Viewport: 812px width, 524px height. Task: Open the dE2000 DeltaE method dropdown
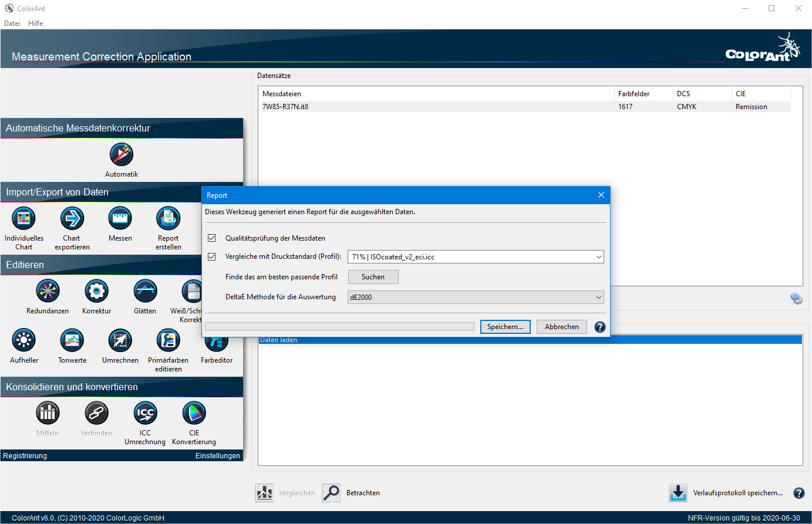click(x=598, y=298)
